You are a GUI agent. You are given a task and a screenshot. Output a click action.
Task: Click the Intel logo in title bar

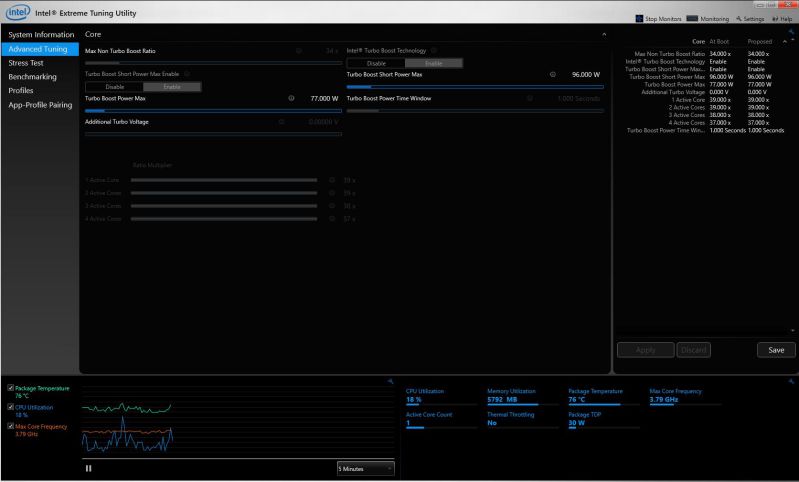click(x=18, y=12)
